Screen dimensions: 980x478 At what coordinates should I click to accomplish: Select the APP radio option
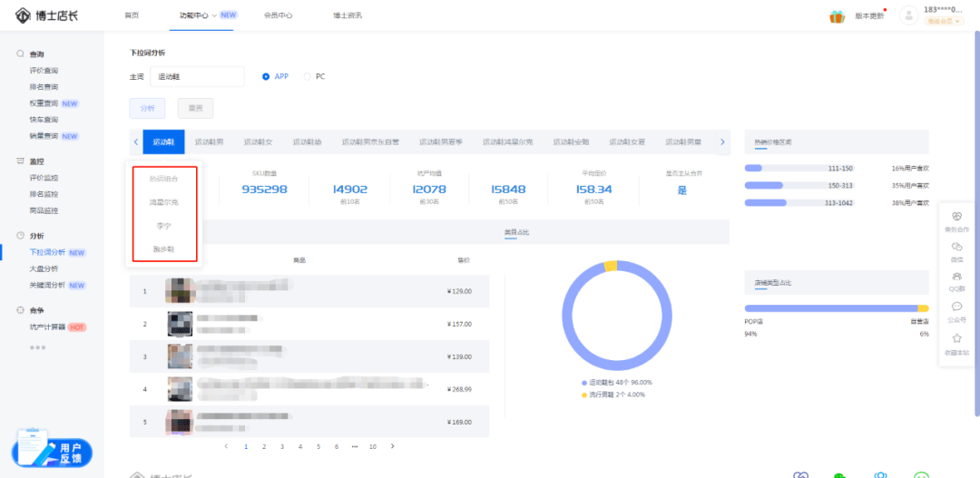coord(266,76)
